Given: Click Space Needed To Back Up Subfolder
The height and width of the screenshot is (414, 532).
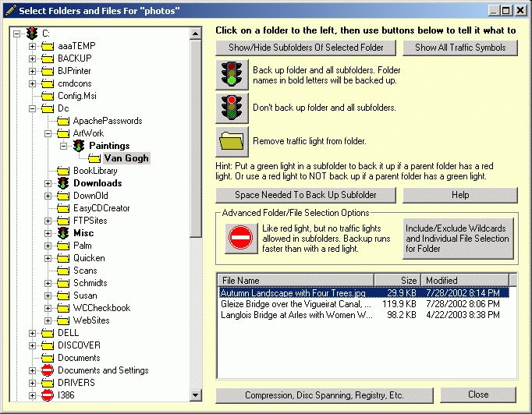Looking at the screenshot, I should [306, 195].
